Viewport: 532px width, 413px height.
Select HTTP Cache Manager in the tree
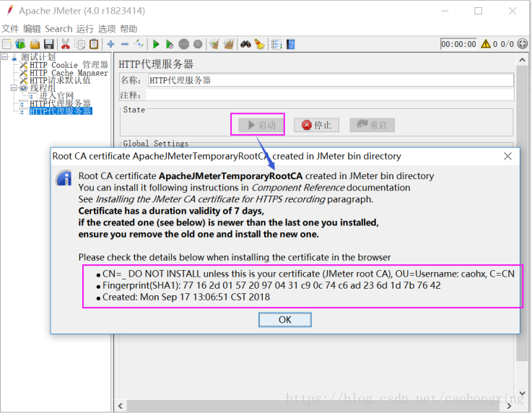69,73
